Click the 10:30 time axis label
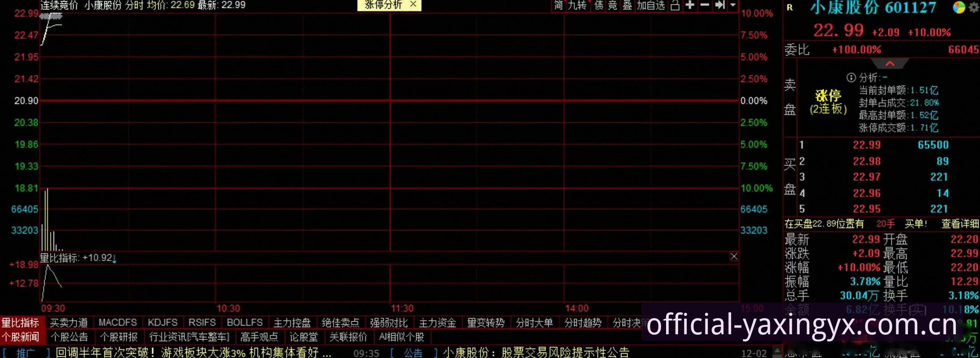The height and width of the screenshot is (358, 980). (228, 308)
